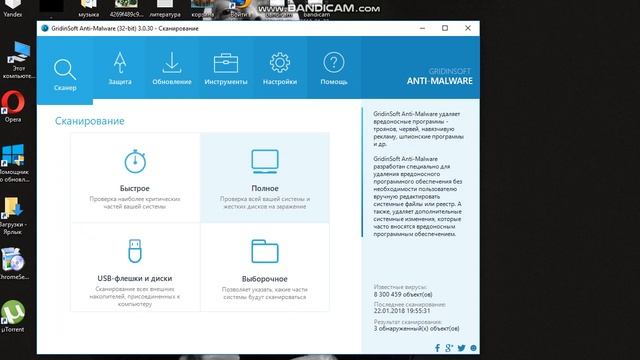Switch to the Защита tab
This screenshot has height=360, width=640.
(120, 68)
